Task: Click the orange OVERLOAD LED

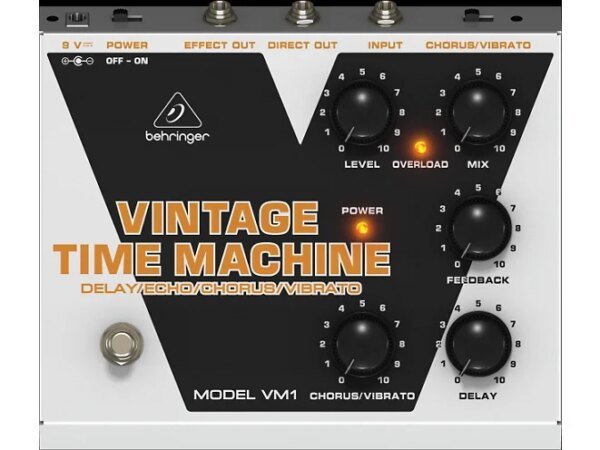Action: [420, 147]
